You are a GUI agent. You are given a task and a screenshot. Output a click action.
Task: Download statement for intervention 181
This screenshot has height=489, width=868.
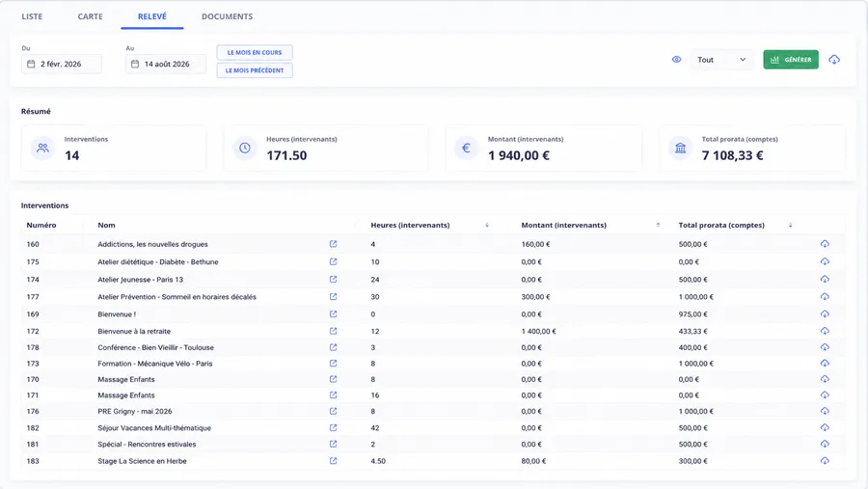point(825,444)
